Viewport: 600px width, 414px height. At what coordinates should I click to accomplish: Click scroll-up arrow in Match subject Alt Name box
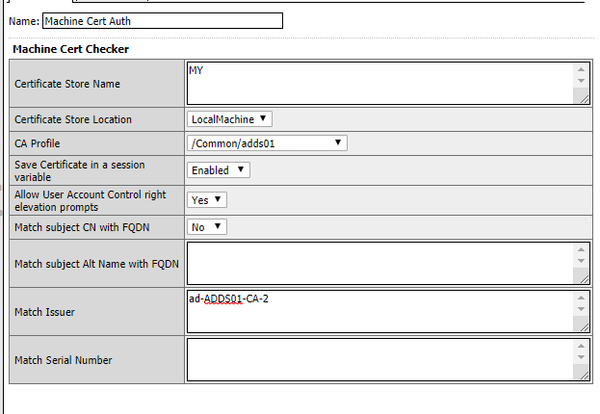coord(581,250)
